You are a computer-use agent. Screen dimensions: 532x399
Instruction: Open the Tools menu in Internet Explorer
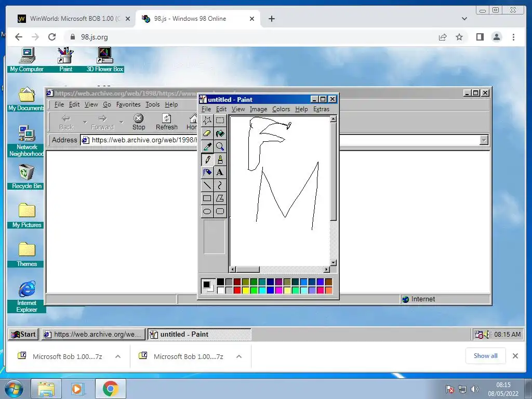coord(152,104)
